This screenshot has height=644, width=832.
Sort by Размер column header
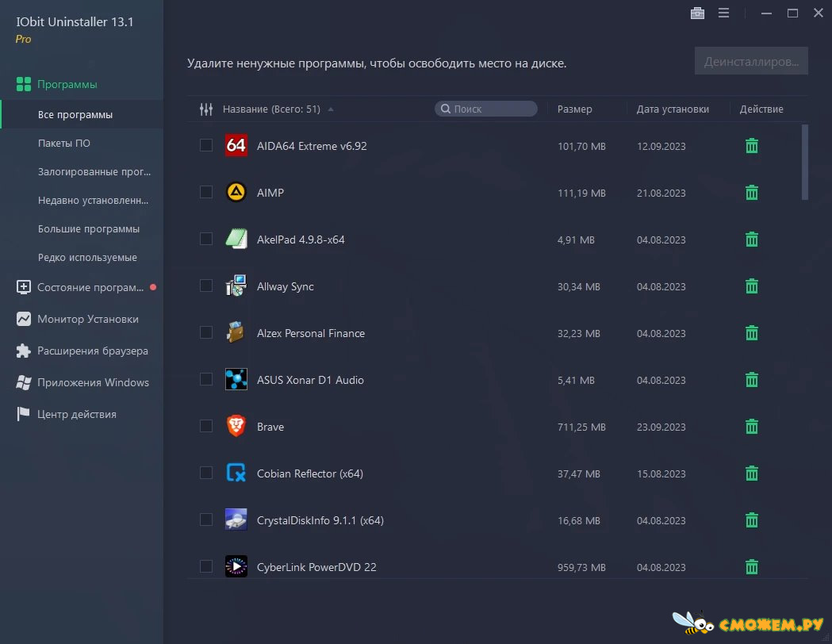575,109
